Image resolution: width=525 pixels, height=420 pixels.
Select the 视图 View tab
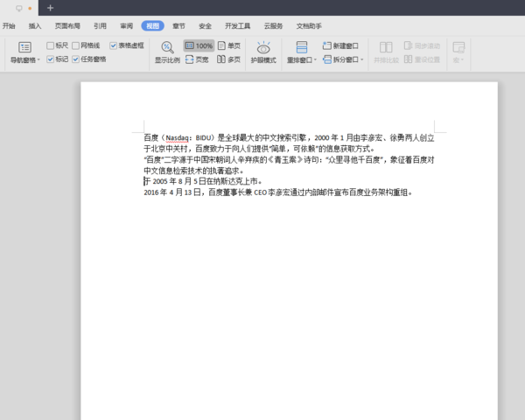(152, 25)
